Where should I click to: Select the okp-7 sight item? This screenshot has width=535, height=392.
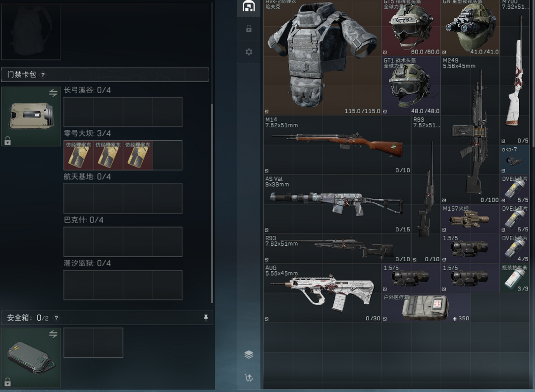[x=515, y=160]
